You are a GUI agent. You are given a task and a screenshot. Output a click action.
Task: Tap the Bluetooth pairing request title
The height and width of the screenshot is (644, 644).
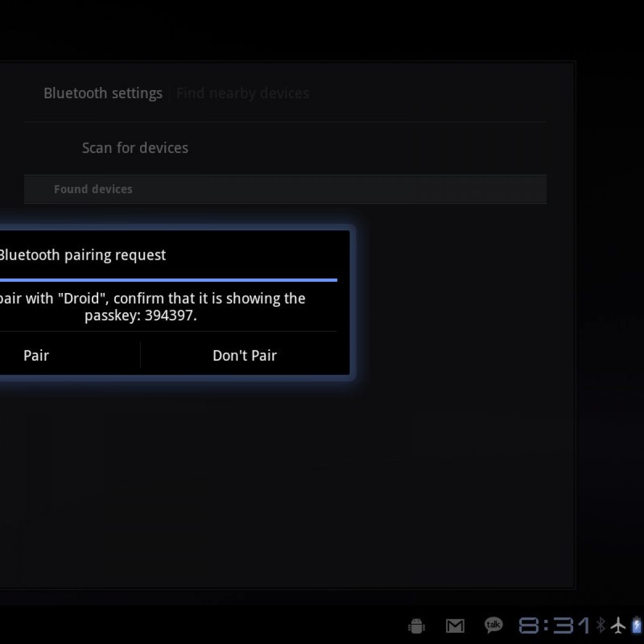point(82,255)
